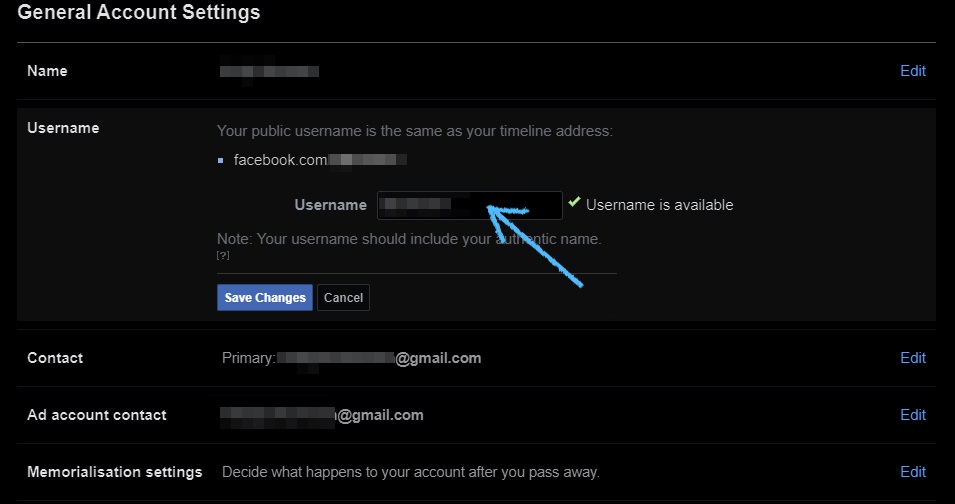
Task: Click the General Account Settings heading
Action: 139,12
